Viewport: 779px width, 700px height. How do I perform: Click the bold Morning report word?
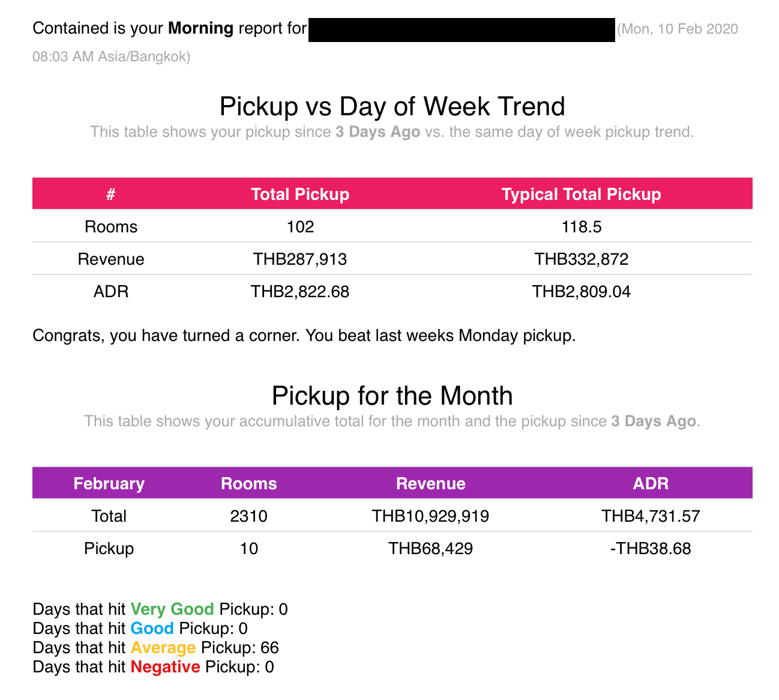coord(200,28)
